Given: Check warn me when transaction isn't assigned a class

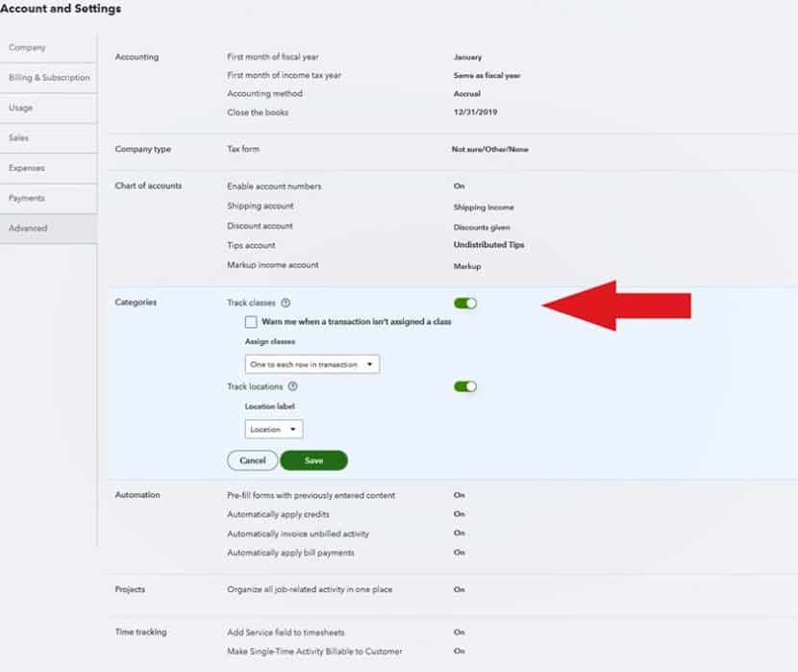Looking at the screenshot, I should tap(251, 321).
